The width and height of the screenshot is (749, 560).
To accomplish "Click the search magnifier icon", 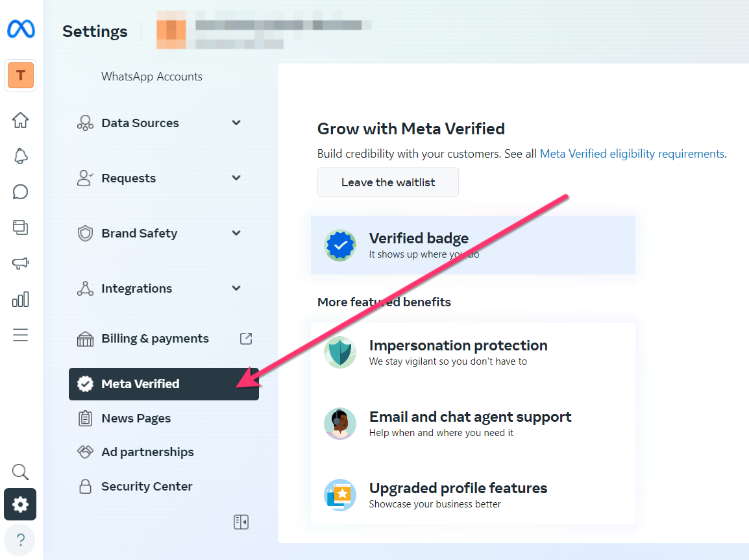I will coord(21,472).
